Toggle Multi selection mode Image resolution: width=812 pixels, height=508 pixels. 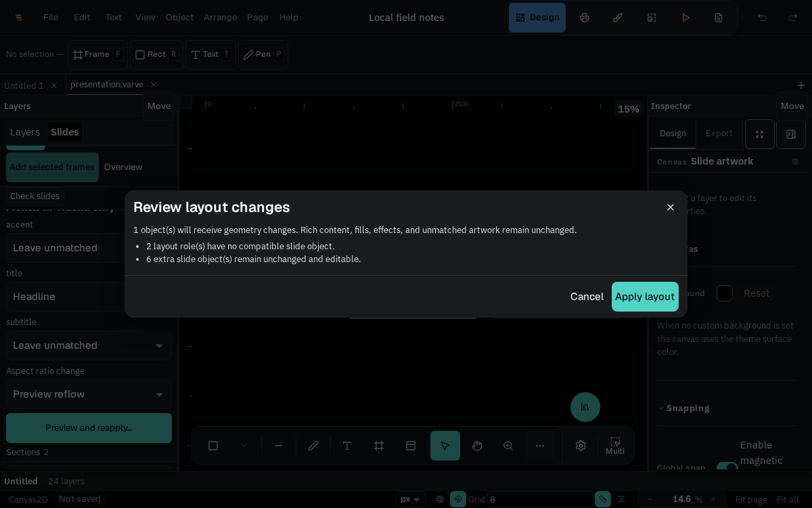[615, 446]
